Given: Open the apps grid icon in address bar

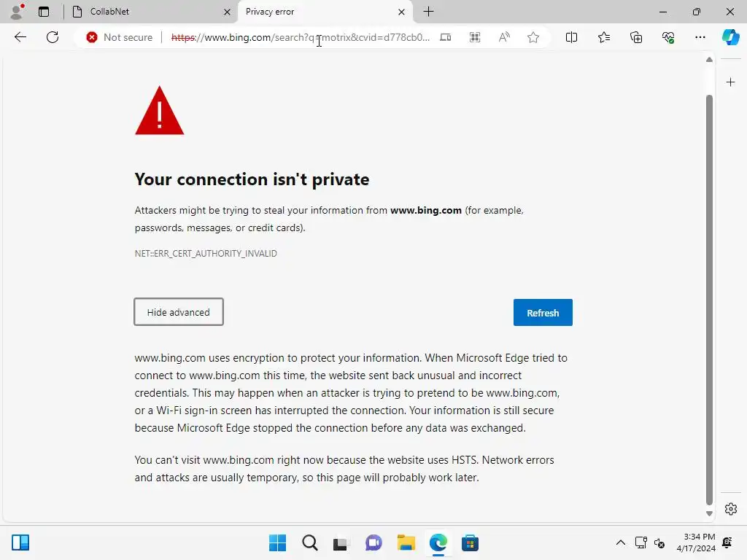Looking at the screenshot, I should click(475, 37).
